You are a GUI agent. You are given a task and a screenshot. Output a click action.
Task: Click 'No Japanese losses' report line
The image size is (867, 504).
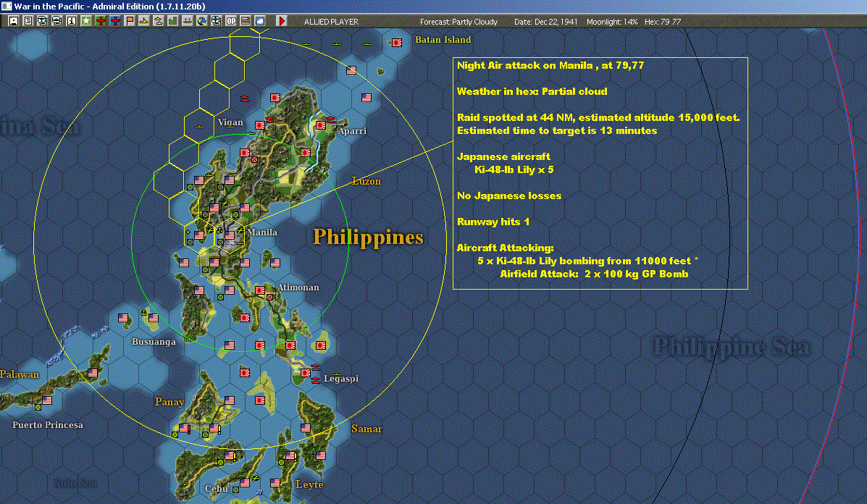[508, 196]
